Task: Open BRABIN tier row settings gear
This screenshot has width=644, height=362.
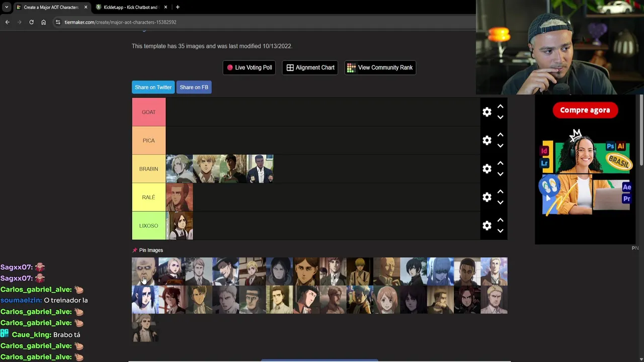Action: pos(487,169)
